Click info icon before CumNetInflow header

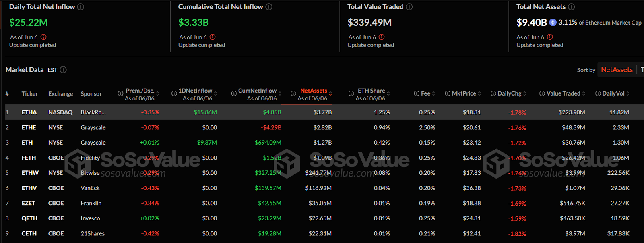pos(234,93)
